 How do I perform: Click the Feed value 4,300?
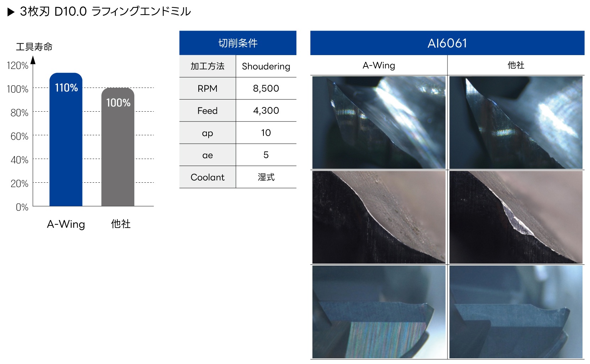pyautogui.click(x=266, y=111)
